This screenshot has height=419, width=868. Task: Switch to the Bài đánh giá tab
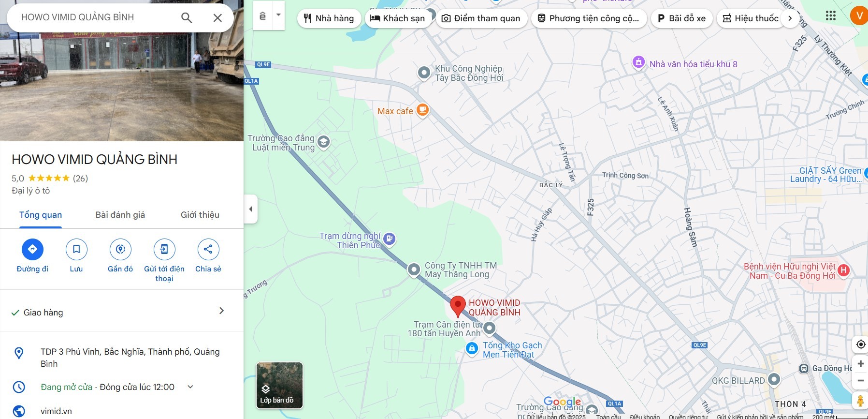click(x=120, y=215)
